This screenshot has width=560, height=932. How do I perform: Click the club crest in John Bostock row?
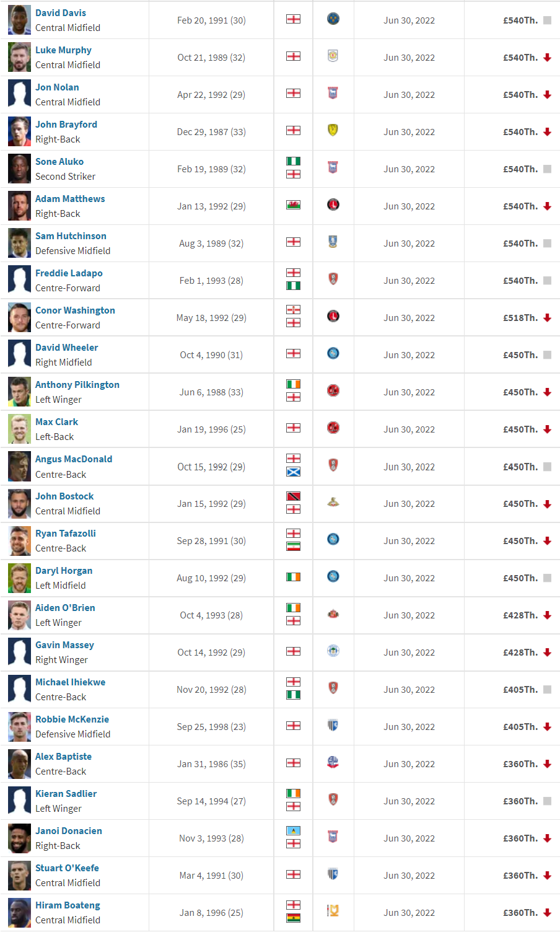(333, 503)
